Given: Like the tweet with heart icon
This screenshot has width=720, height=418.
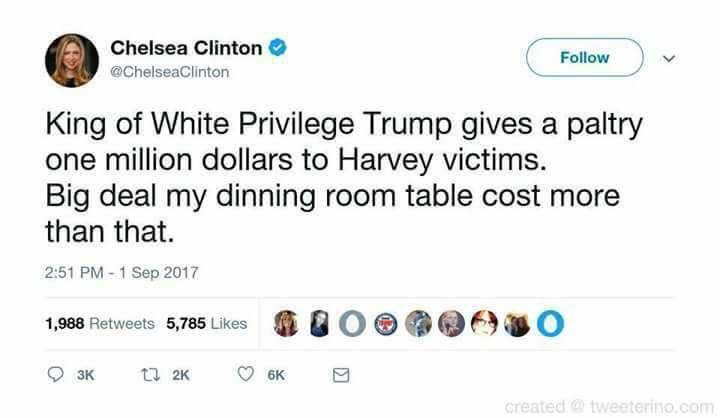Looking at the screenshot, I should (246, 374).
